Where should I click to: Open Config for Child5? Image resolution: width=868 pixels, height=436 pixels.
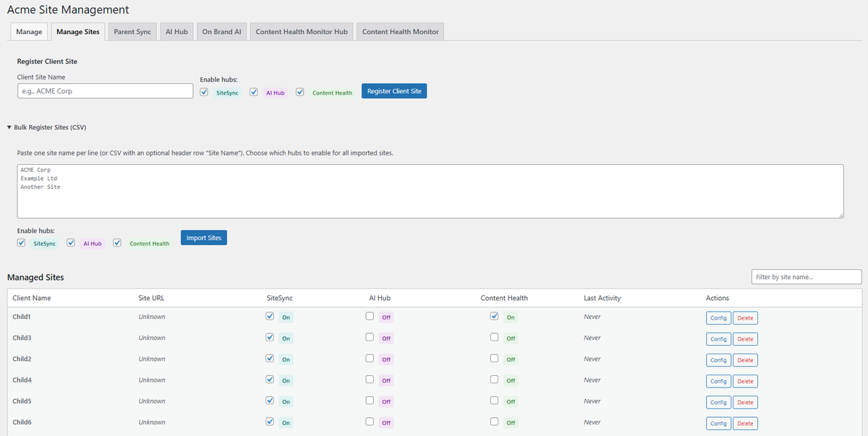tap(718, 402)
